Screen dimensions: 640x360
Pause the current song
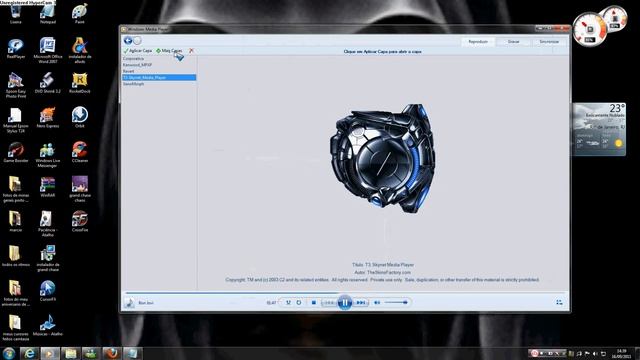[345, 302]
